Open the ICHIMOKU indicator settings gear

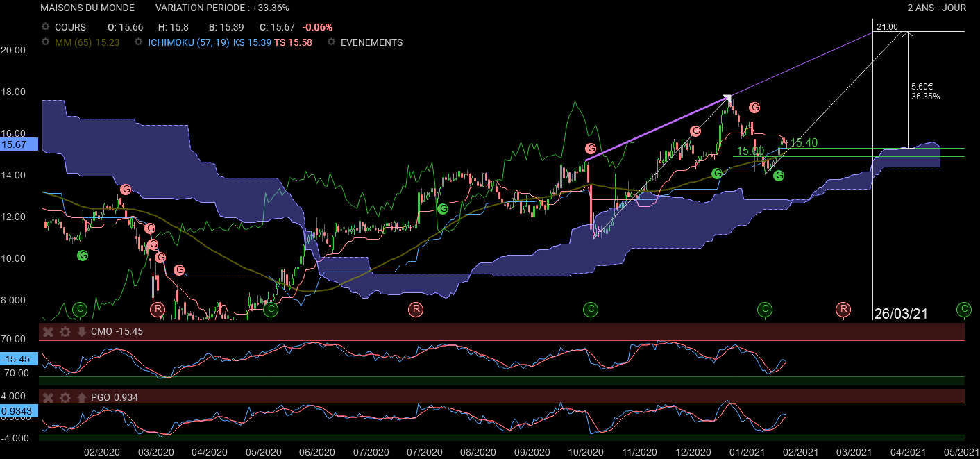coord(137,42)
